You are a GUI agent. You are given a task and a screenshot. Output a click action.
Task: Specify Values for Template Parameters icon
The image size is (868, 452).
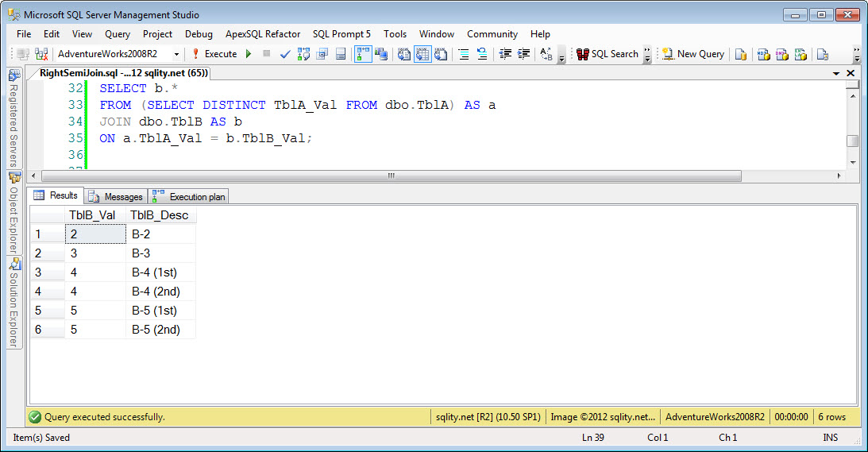pos(546,54)
